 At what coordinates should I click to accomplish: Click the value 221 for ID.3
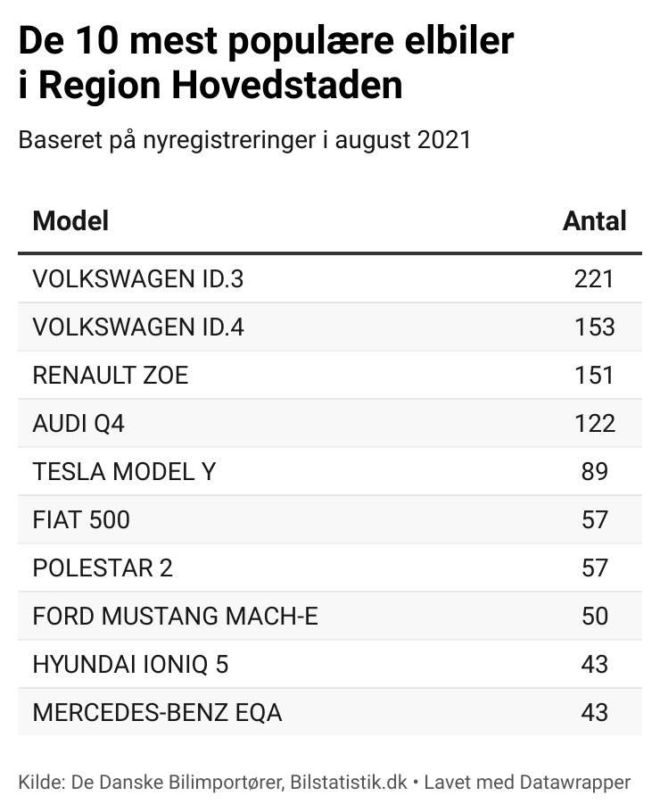tap(594, 279)
